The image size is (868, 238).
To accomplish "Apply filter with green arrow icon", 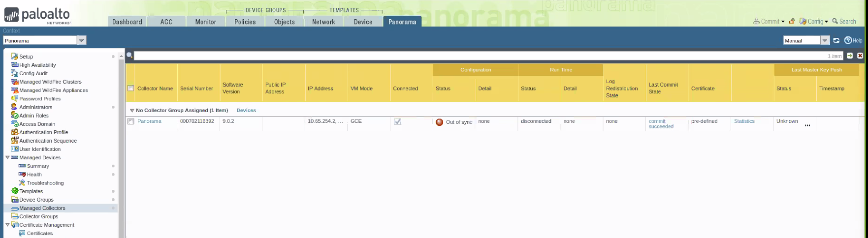I will [850, 56].
